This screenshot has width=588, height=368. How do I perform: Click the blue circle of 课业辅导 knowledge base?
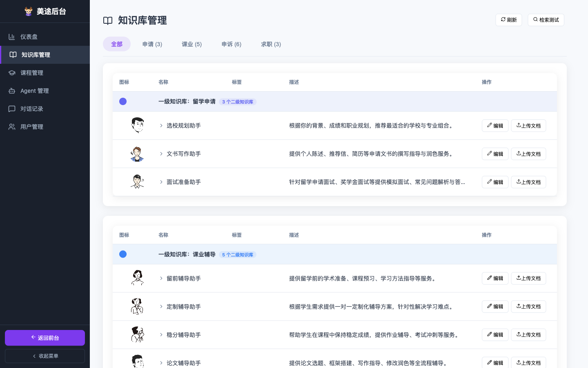[123, 254]
